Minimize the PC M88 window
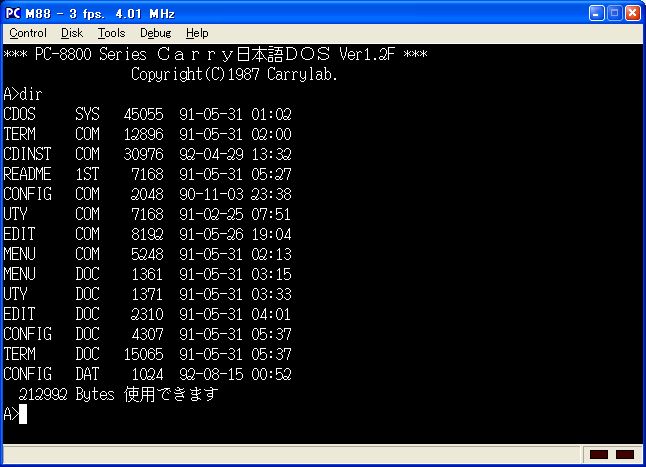Screen dimensions: 646x467 point(596,13)
